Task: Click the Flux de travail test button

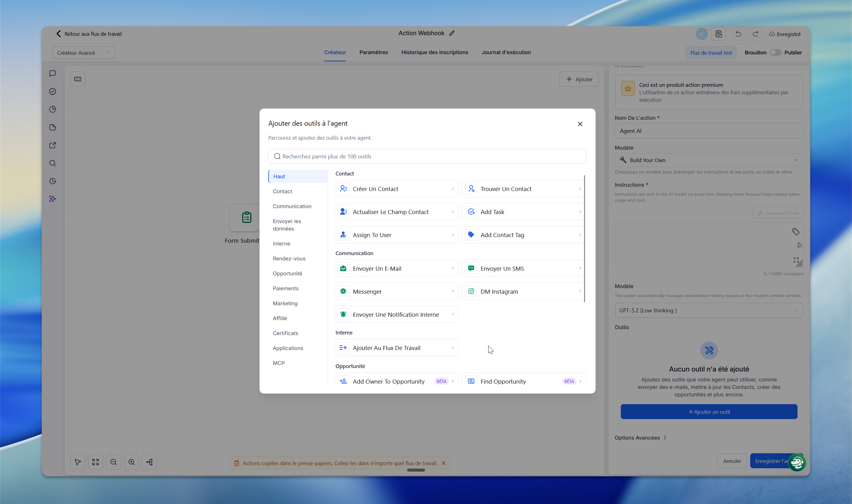Action: [711, 53]
